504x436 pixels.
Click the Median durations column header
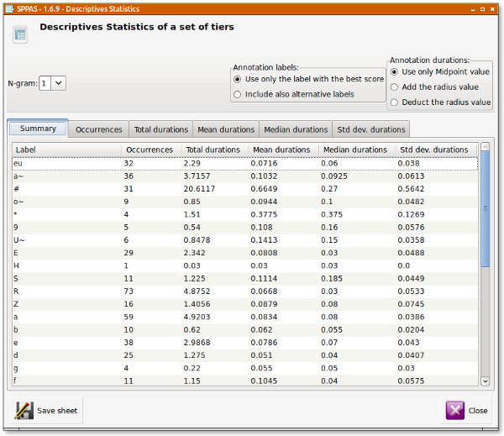(357, 150)
